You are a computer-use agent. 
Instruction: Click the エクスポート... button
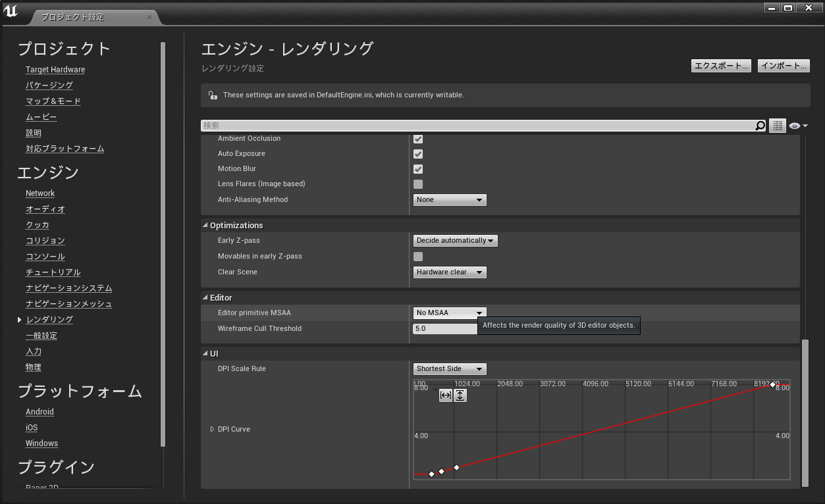click(x=721, y=66)
